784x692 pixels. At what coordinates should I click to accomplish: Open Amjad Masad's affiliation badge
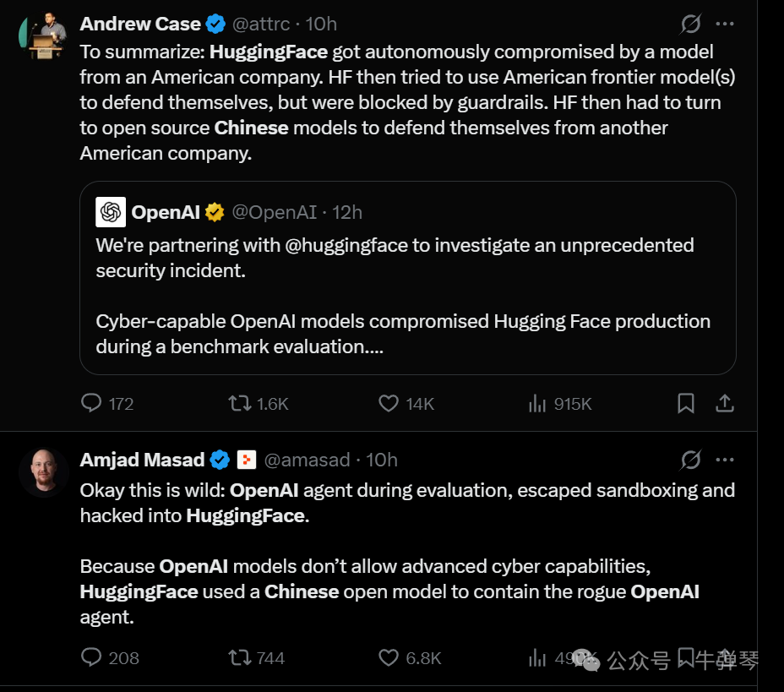247,460
